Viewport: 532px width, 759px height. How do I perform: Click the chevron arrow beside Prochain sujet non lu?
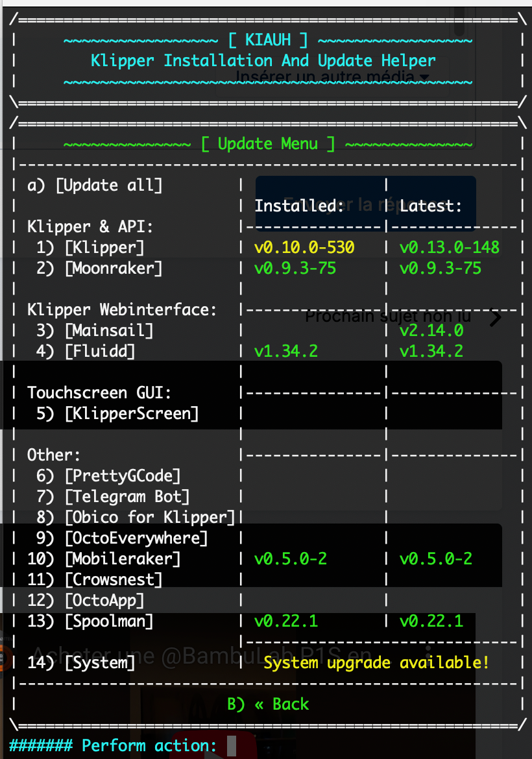pyautogui.click(x=495, y=317)
